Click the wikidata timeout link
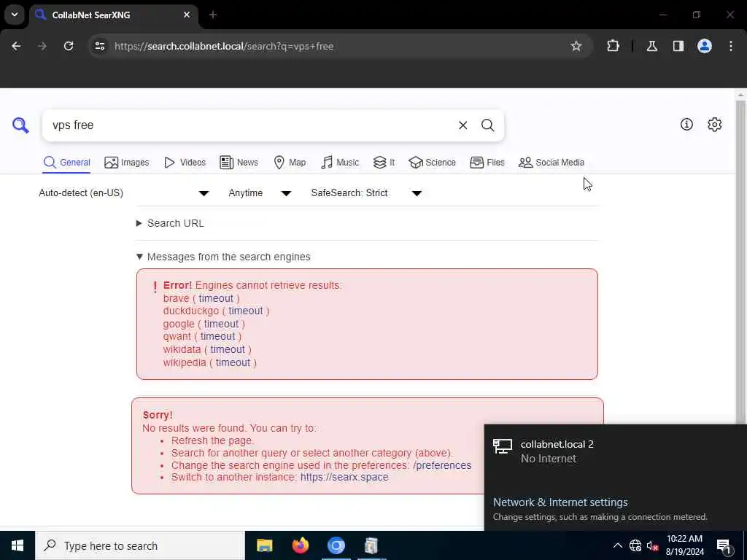 click(228, 349)
